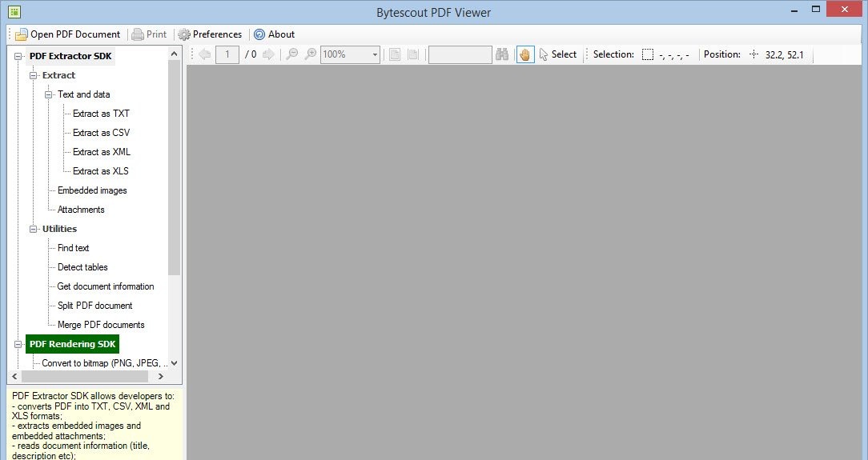868x460 pixels.
Task: Click tree panel scroll down arrow
Action: coord(175,363)
